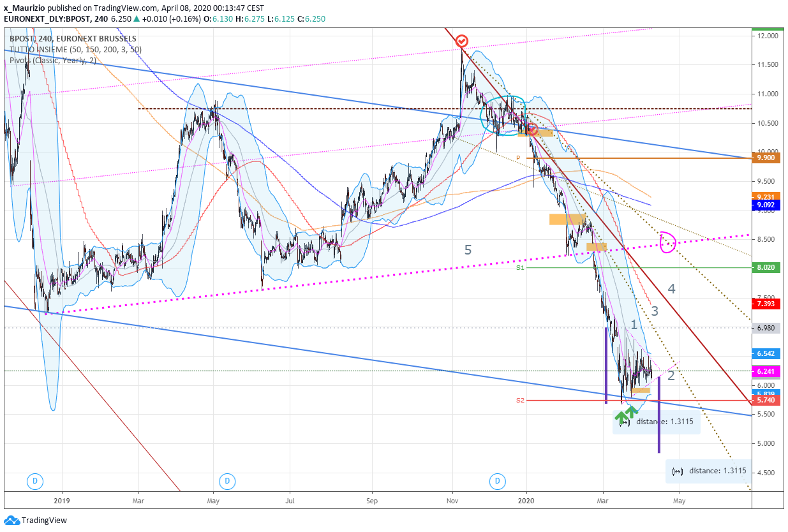Image resolution: width=788 pixels, height=532 pixels.
Task: Click the Nov label on the time axis
Action: pyautogui.click(x=452, y=501)
